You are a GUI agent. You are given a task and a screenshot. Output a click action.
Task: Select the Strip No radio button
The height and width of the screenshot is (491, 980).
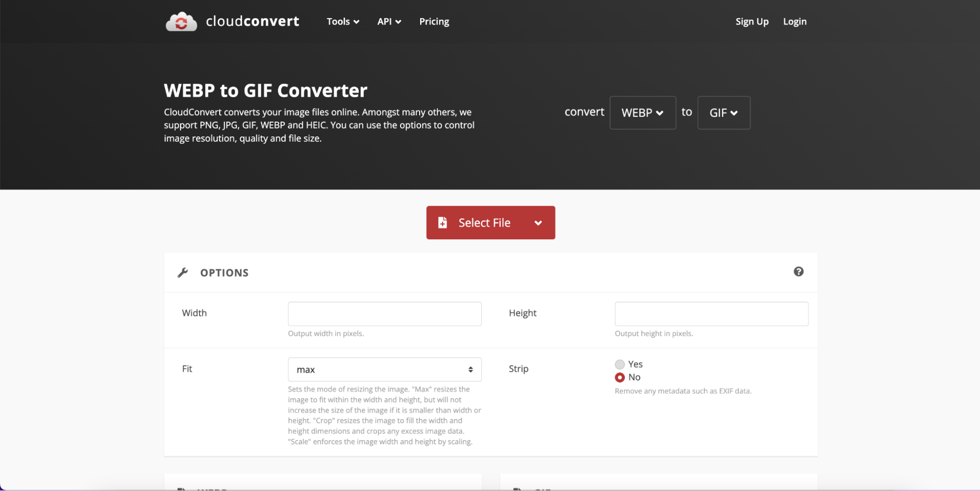click(620, 378)
